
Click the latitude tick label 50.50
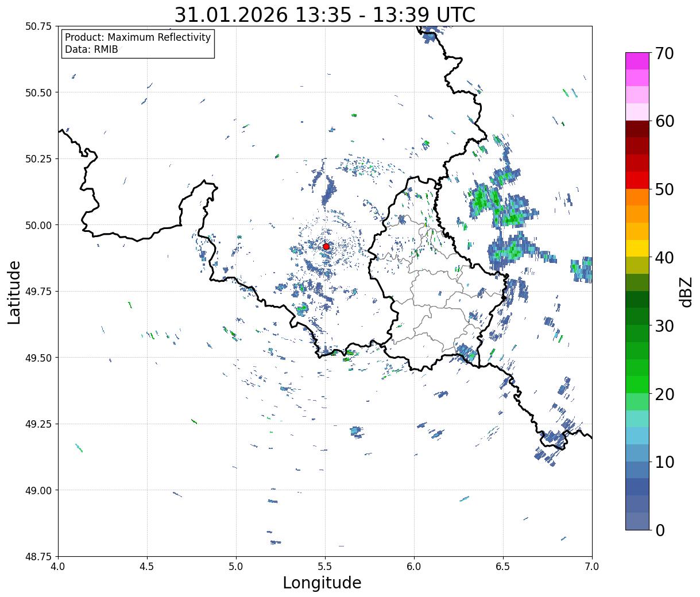[x=39, y=92]
